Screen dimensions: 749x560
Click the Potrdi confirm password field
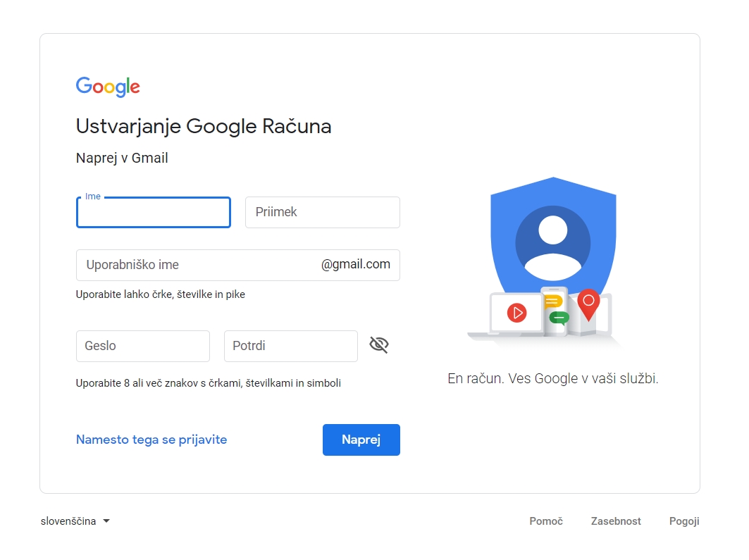pyautogui.click(x=290, y=347)
